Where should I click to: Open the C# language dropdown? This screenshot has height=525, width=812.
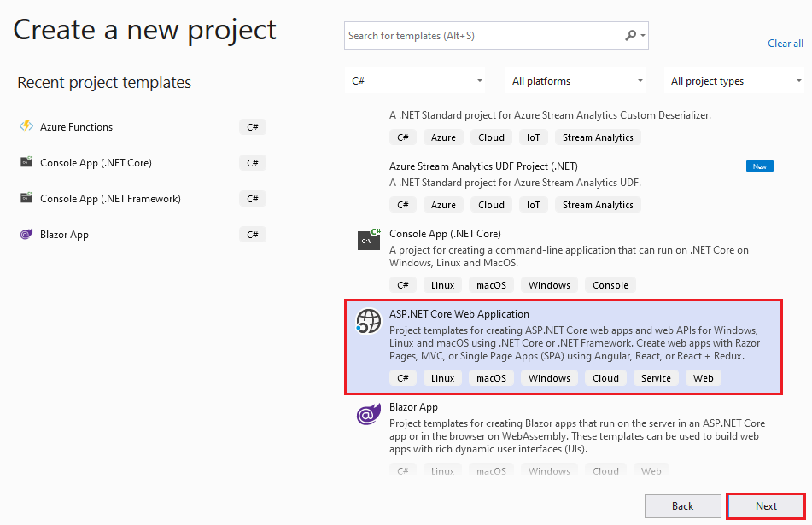point(414,79)
